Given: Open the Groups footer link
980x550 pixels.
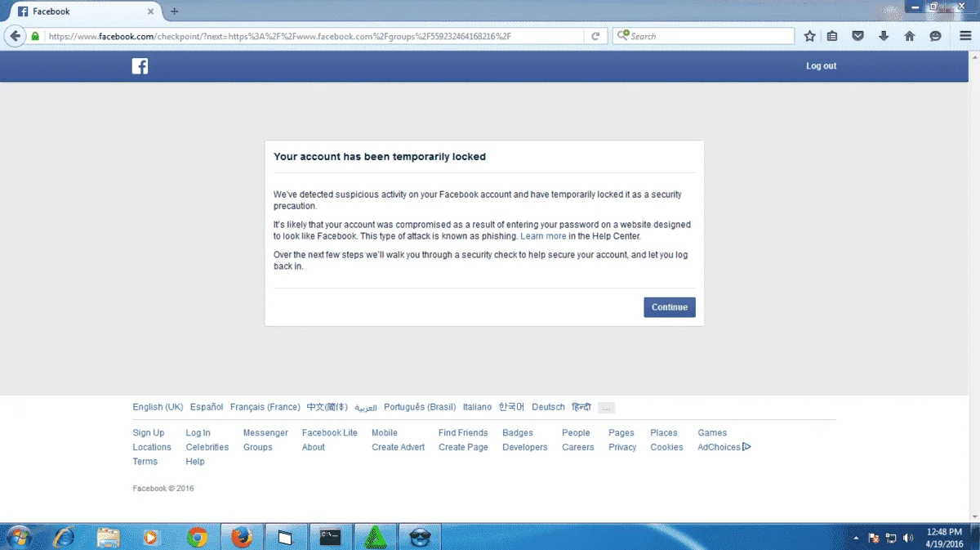Looking at the screenshot, I should 258,447.
